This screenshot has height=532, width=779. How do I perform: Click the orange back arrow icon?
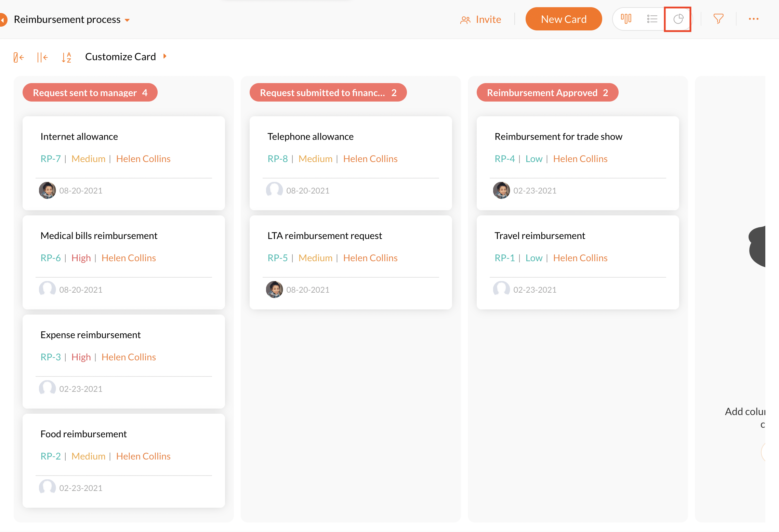(x=3, y=19)
